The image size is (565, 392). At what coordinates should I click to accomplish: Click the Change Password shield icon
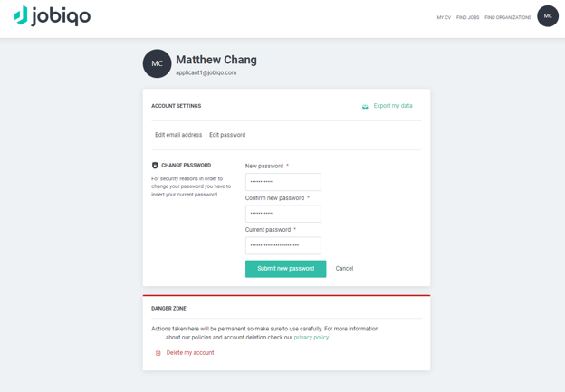(x=155, y=166)
